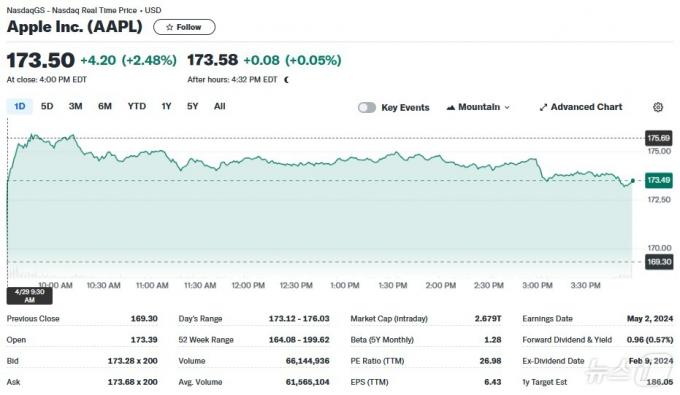
Task: Click the Apple Inc. (AAPL) title
Action: [x=75, y=27]
